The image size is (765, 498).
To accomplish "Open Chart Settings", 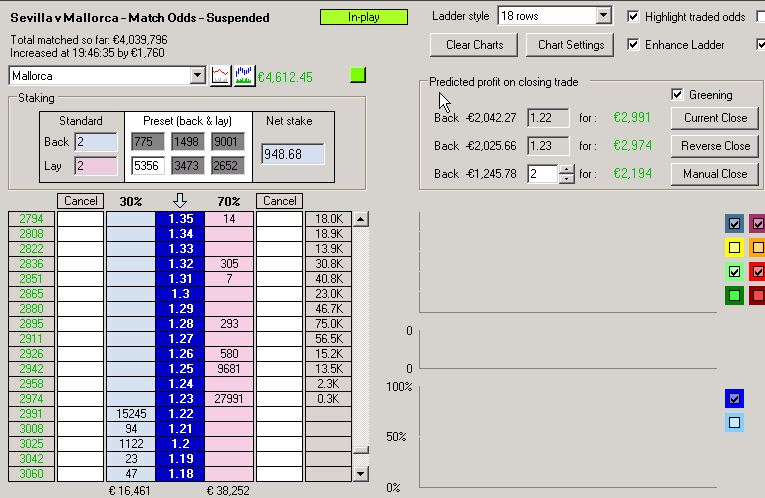I will [571, 45].
